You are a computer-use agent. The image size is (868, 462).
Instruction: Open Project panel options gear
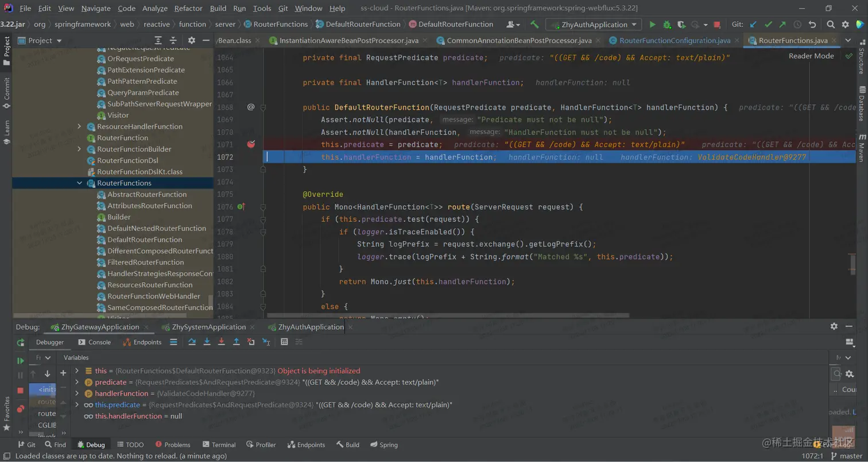click(x=192, y=40)
